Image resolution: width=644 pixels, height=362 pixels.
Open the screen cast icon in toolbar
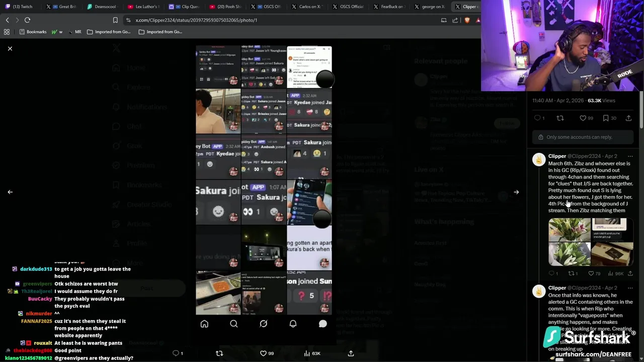(x=444, y=20)
